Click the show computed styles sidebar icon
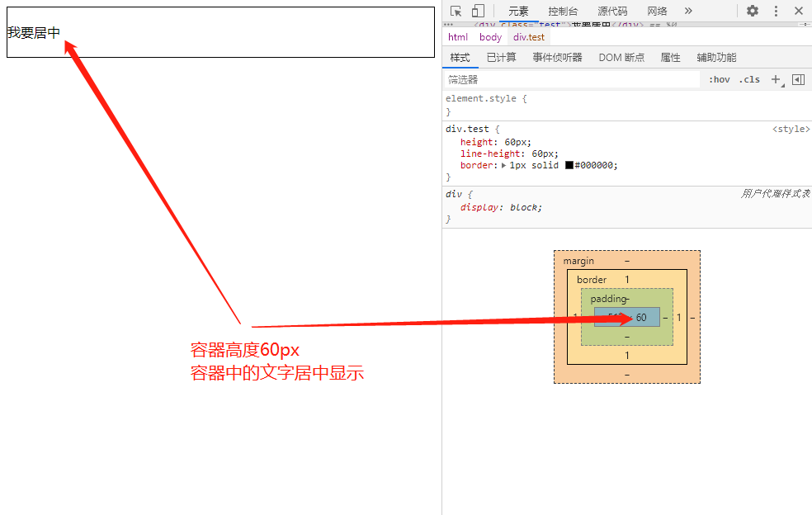 pos(797,79)
